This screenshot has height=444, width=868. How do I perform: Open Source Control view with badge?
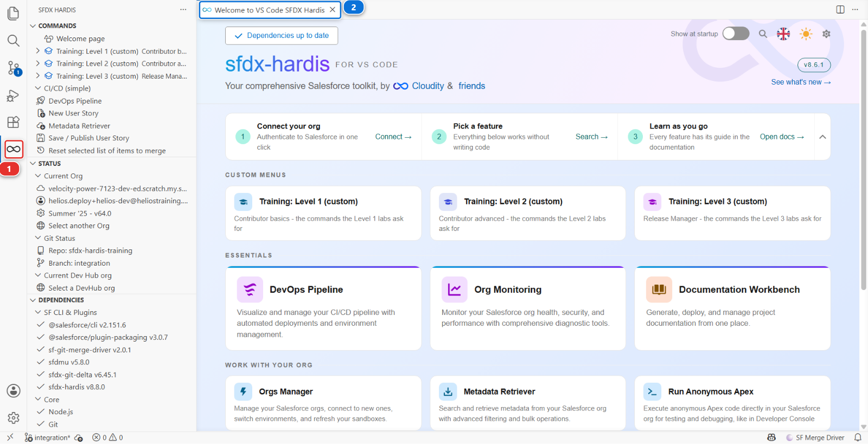(14, 68)
